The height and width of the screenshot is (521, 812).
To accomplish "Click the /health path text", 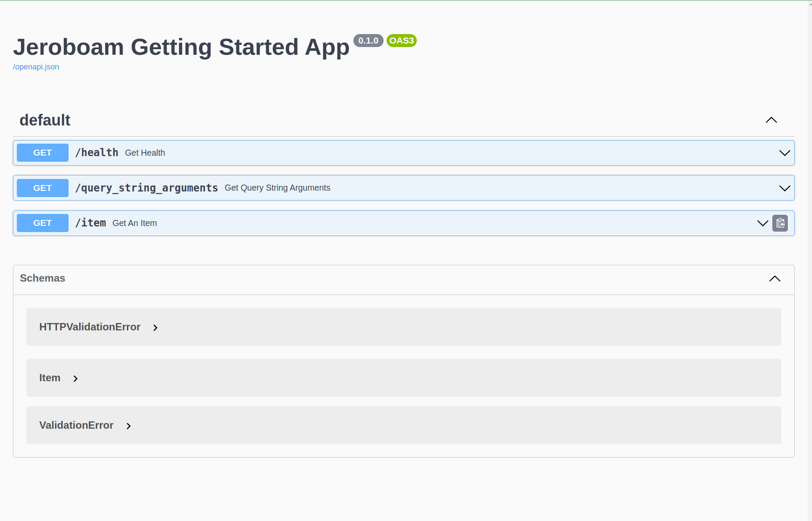I will pos(97,153).
